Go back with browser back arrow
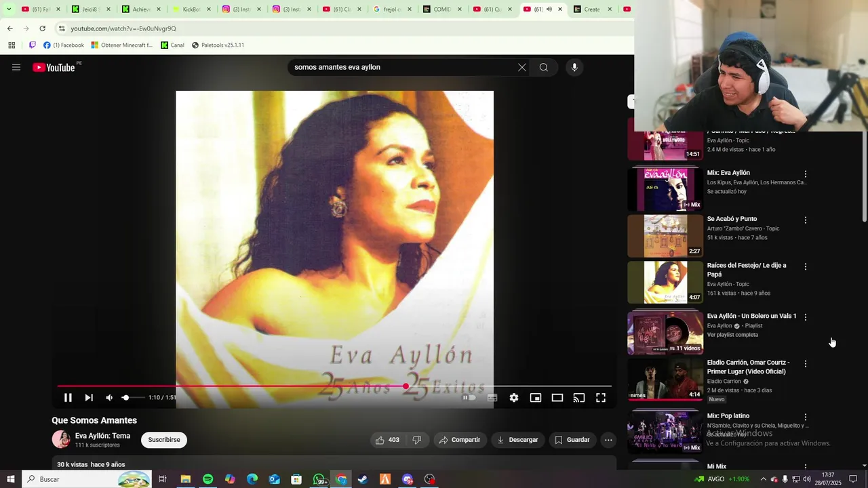Viewport: 868px width, 488px height. [9, 28]
